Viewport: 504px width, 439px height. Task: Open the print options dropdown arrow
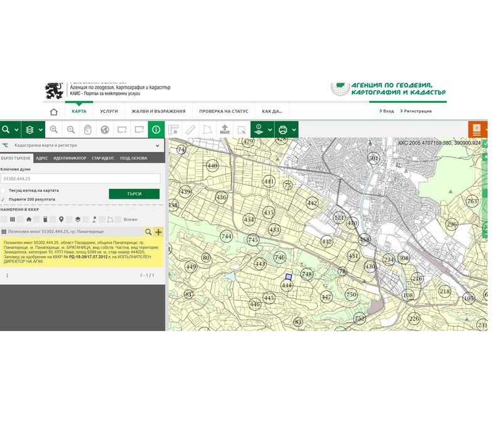294,130
